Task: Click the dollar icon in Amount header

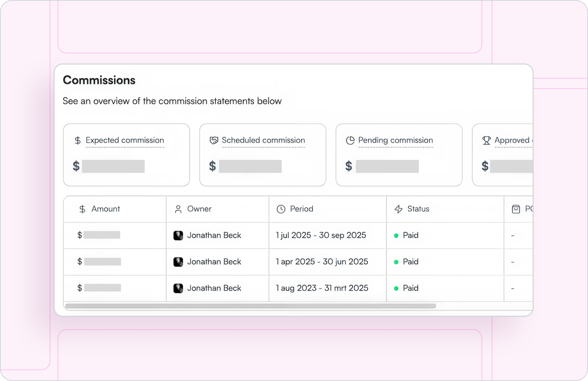Action: (x=82, y=209)
